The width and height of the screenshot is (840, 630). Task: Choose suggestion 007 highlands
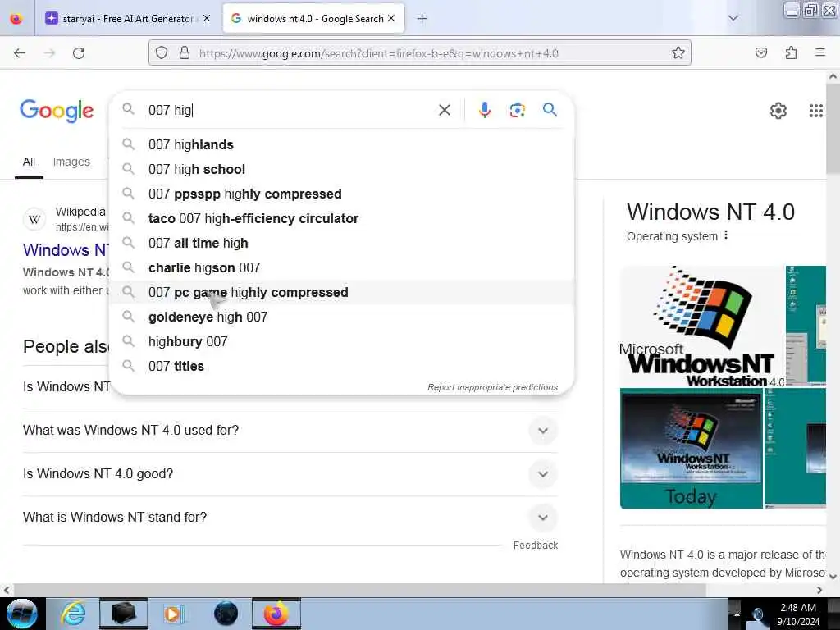(x=341, y=144)
